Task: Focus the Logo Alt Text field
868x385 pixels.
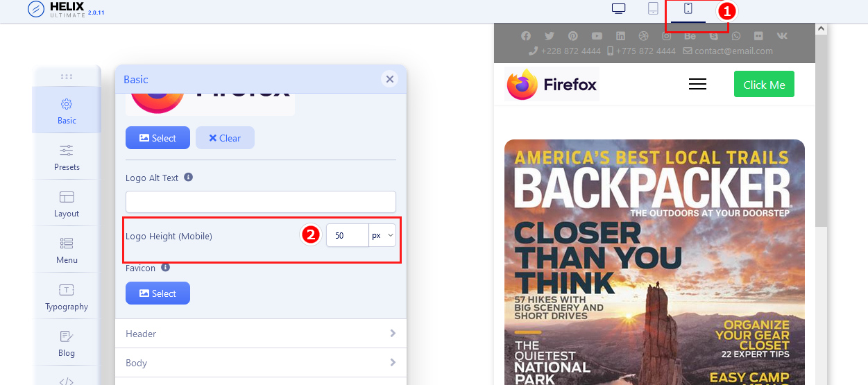Action: [x=261, y=202]
